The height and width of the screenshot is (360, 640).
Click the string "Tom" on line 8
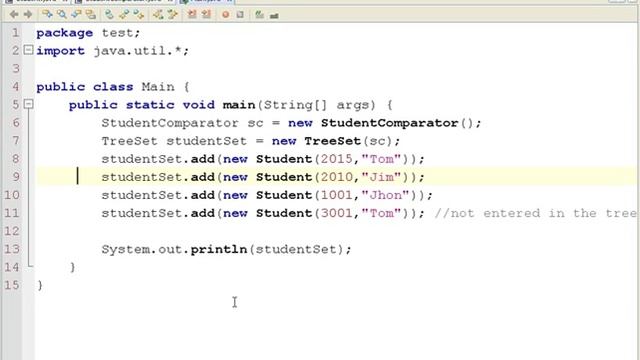[381, 159]
